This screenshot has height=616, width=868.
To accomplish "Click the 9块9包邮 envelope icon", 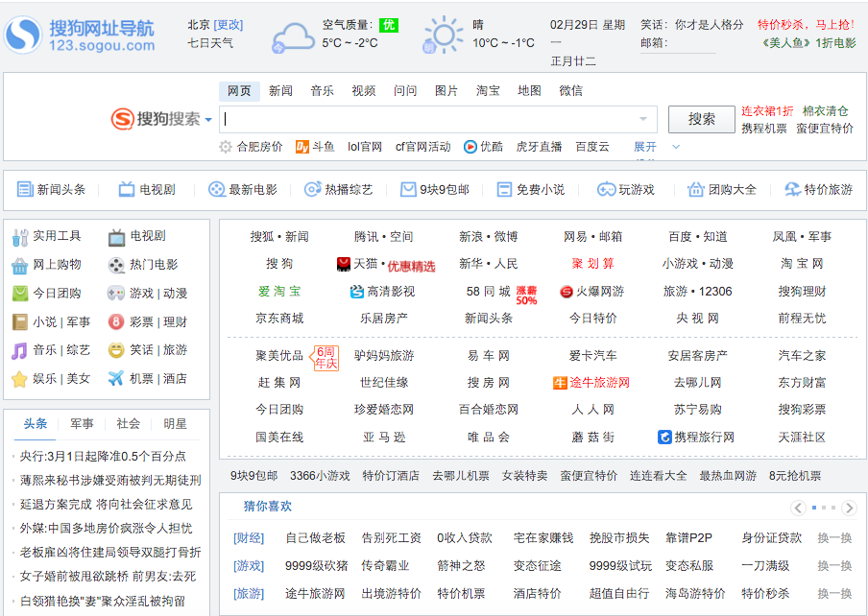I will coord(408,189).
